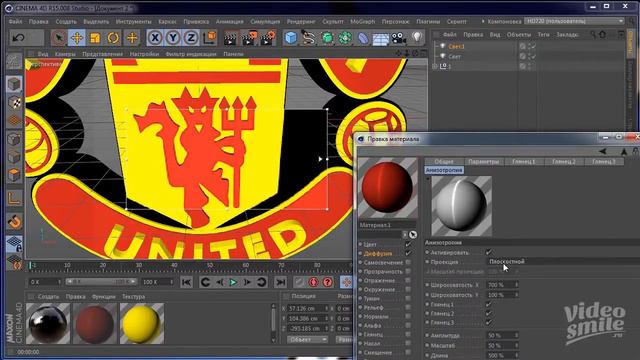Activate the Rotate tool

113,38
